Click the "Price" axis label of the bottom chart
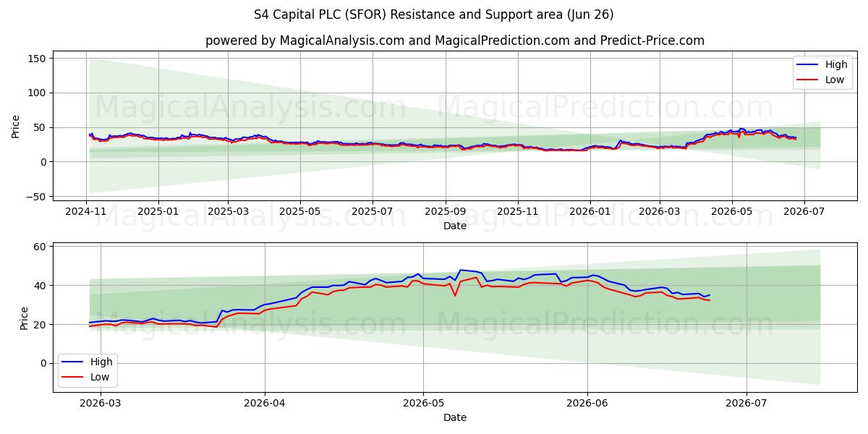Viewport: 868px width, 434px height. click(25, 318)
